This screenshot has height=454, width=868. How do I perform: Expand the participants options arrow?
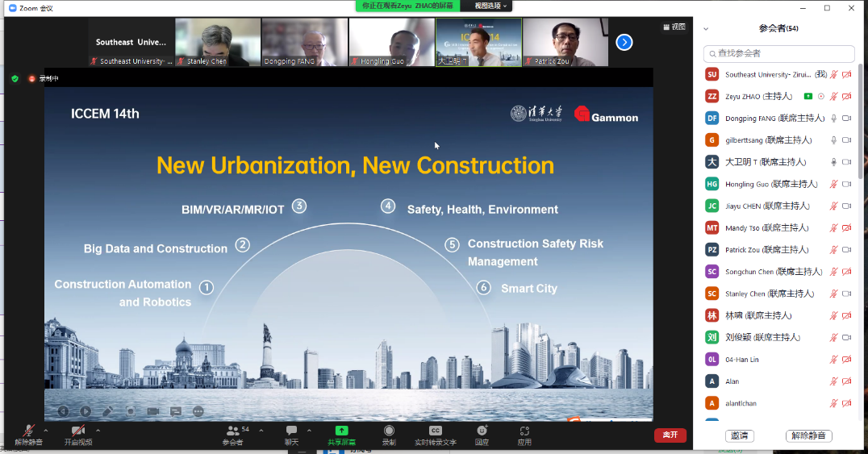[261, 430]
